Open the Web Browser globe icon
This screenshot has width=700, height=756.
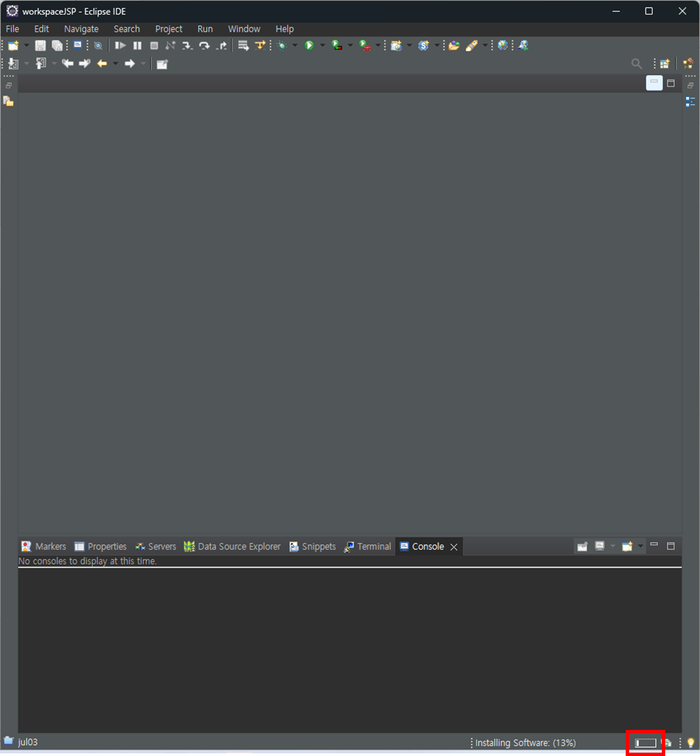503,46
